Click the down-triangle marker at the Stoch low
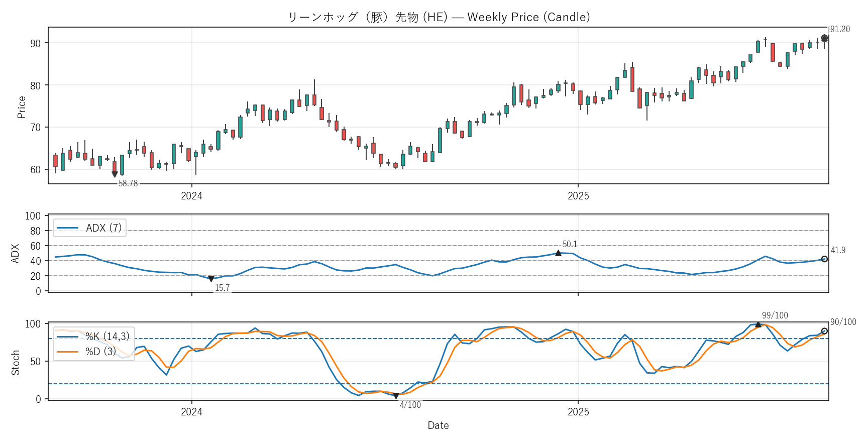 coord(396,396)
